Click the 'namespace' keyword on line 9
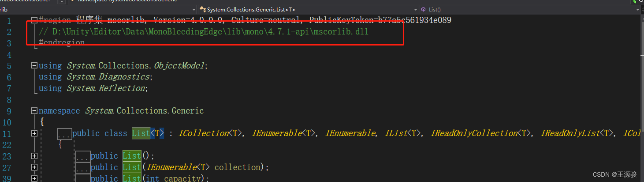The height and width of the screenshot is (182, 644). tap(60, 111)
